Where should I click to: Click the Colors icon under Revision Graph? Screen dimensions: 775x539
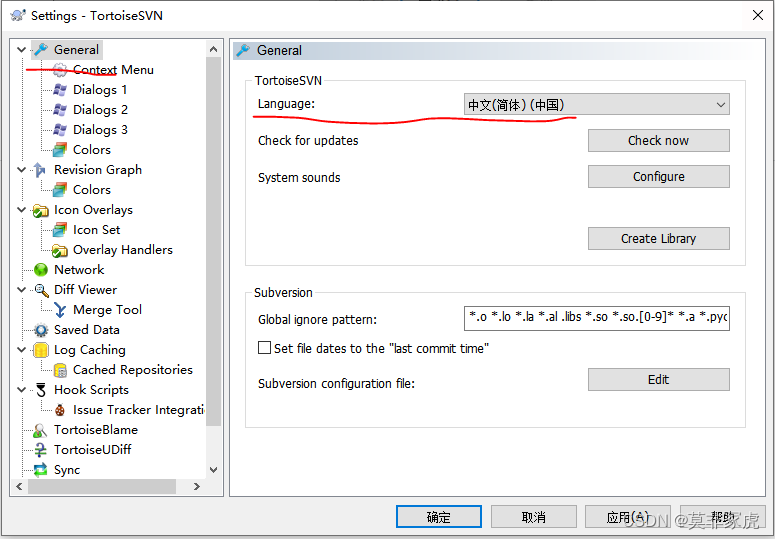[x=60, y=189]
